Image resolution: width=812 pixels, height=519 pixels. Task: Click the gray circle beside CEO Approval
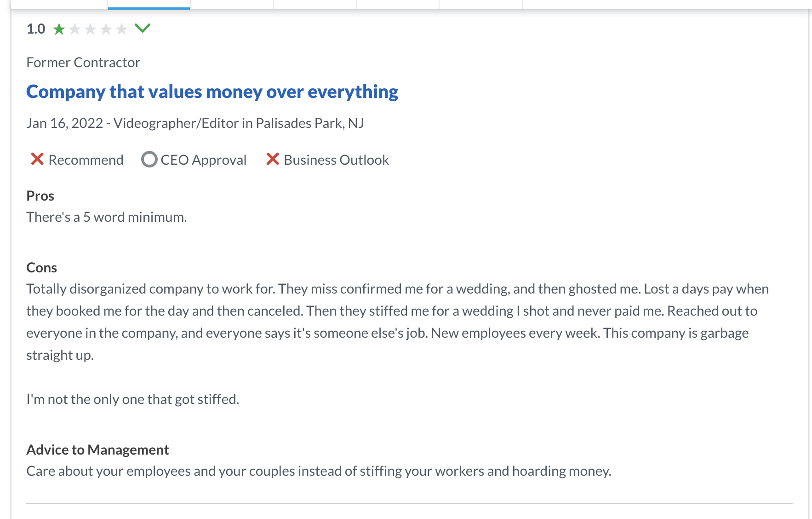coord(149,159)
